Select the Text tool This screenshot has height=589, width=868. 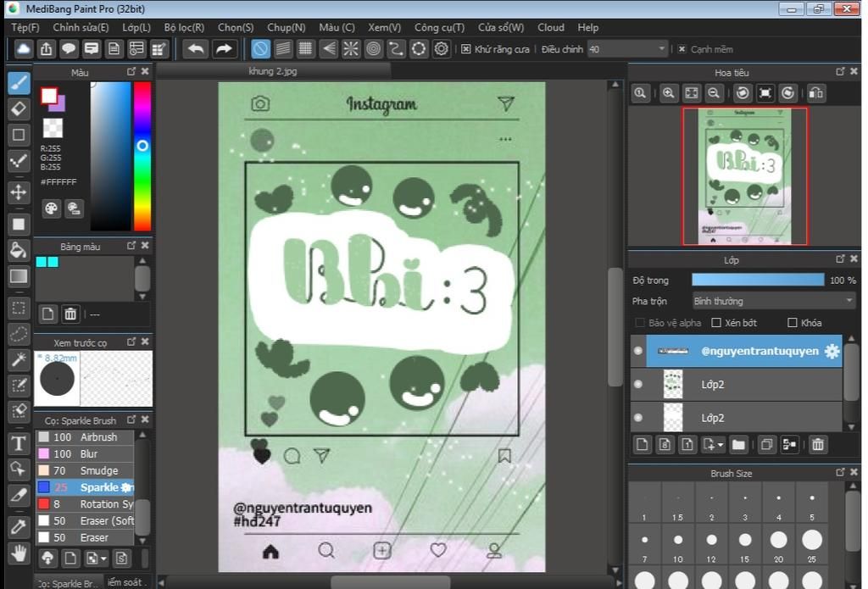[x=19, y=443]
